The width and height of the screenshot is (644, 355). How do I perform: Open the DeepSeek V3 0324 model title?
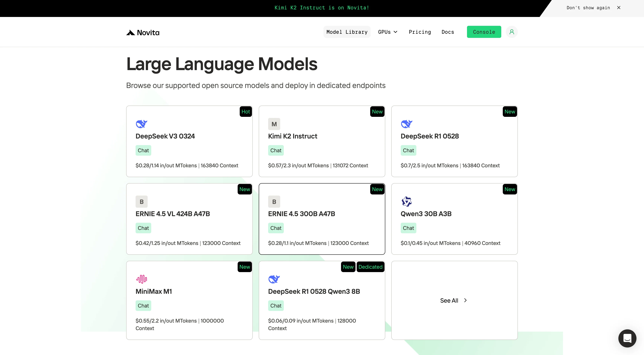(165, 136)
